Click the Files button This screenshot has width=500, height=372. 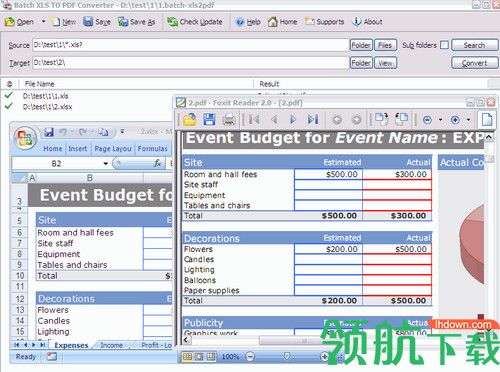(385, 45)
